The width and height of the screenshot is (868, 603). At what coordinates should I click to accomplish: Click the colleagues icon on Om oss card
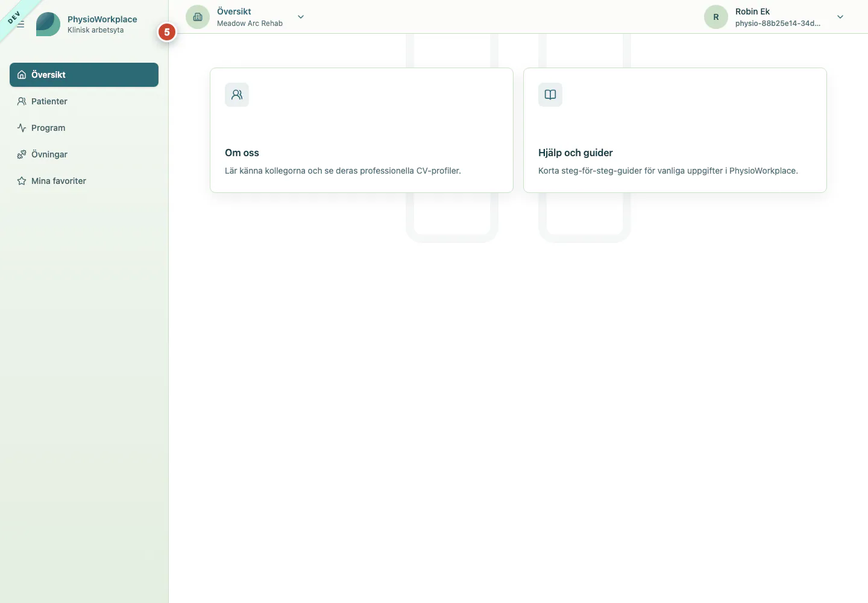pyautogui.click(x=237, y=95)
